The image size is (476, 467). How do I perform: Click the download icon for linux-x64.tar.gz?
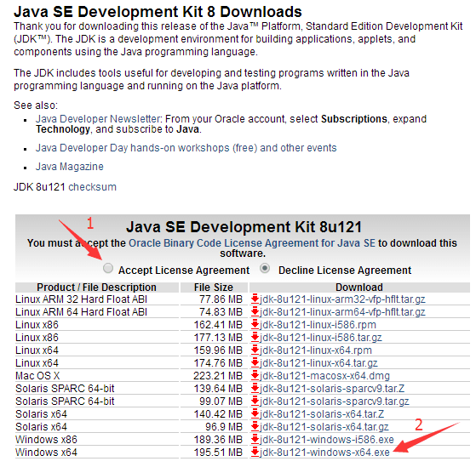[255, 362]
